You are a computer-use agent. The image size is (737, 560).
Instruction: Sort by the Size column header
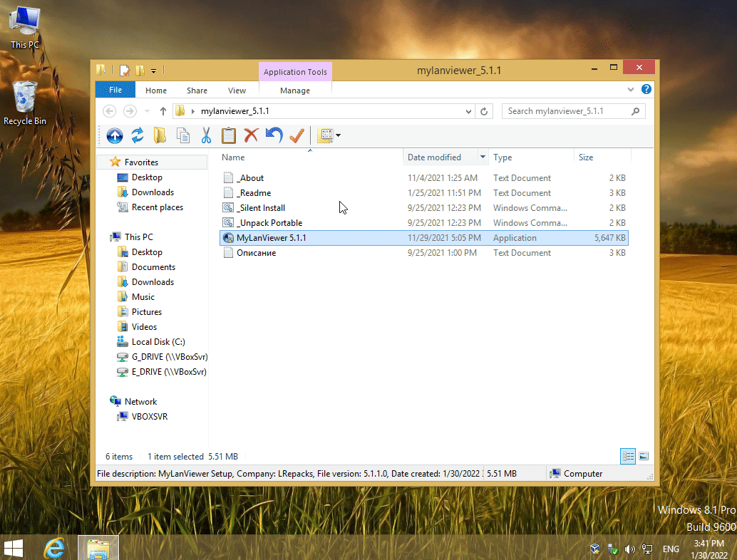point(602,157)
